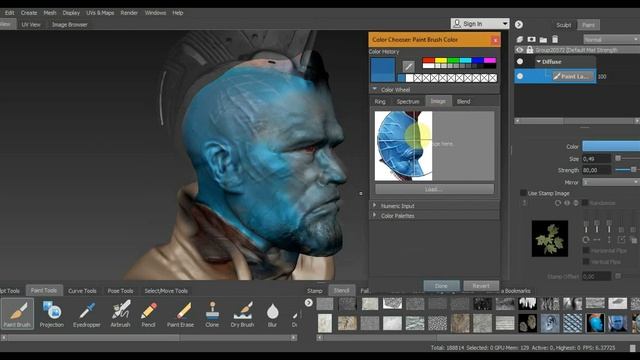The width and height of the screenshot is (640, 360).
Task: Delete layer with the trash icon
Action: [x=555, y=40]
